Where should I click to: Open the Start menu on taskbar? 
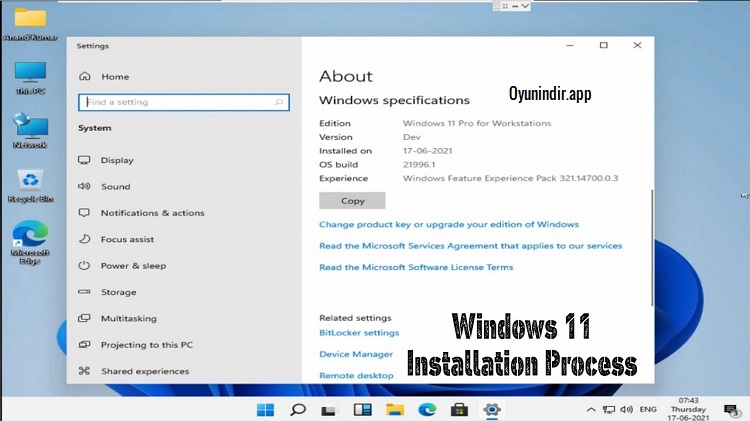pyautogui.click(x=265, y=410)
